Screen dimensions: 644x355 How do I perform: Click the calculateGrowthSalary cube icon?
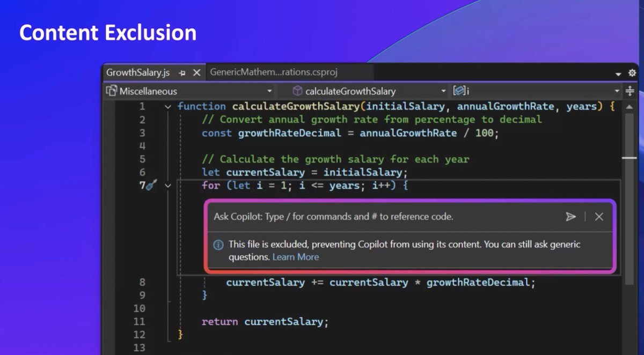coord(297,91)
